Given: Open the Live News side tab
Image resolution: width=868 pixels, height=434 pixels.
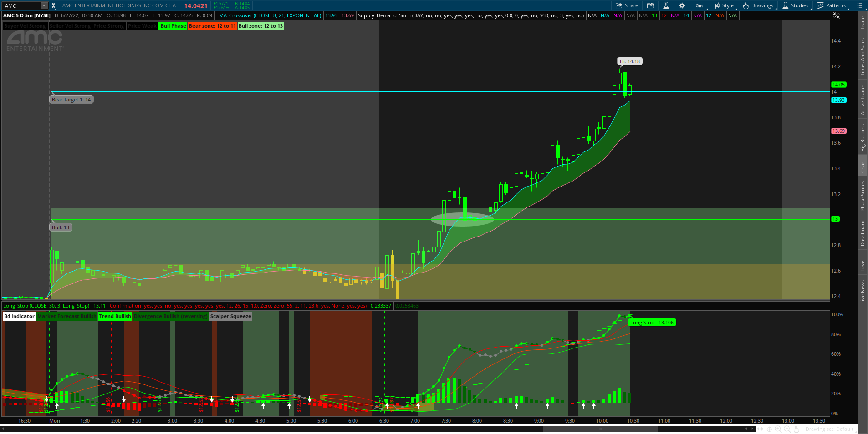Looking at the screenshot, I should click(863, 292).
